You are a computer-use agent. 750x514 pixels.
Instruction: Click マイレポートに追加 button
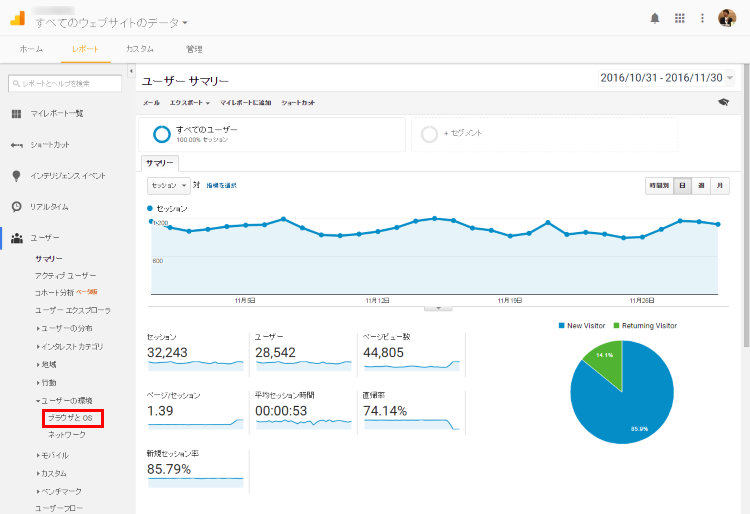[x=245, y=102]
